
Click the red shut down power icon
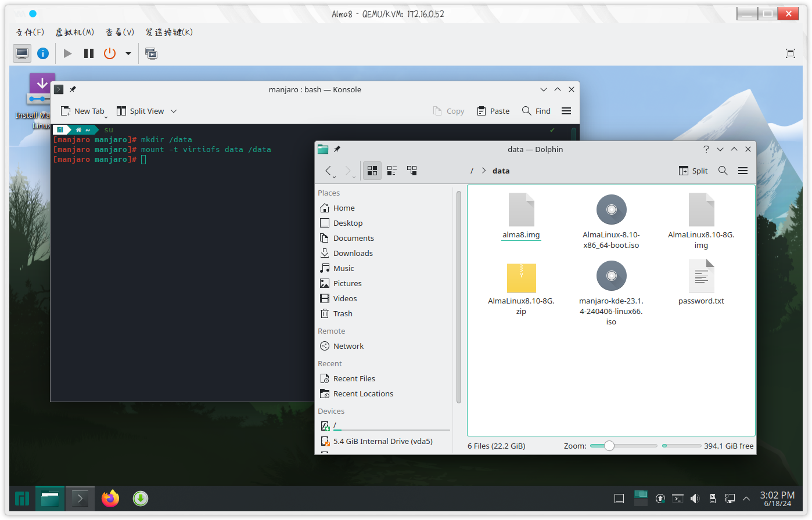tap(110, 53)
